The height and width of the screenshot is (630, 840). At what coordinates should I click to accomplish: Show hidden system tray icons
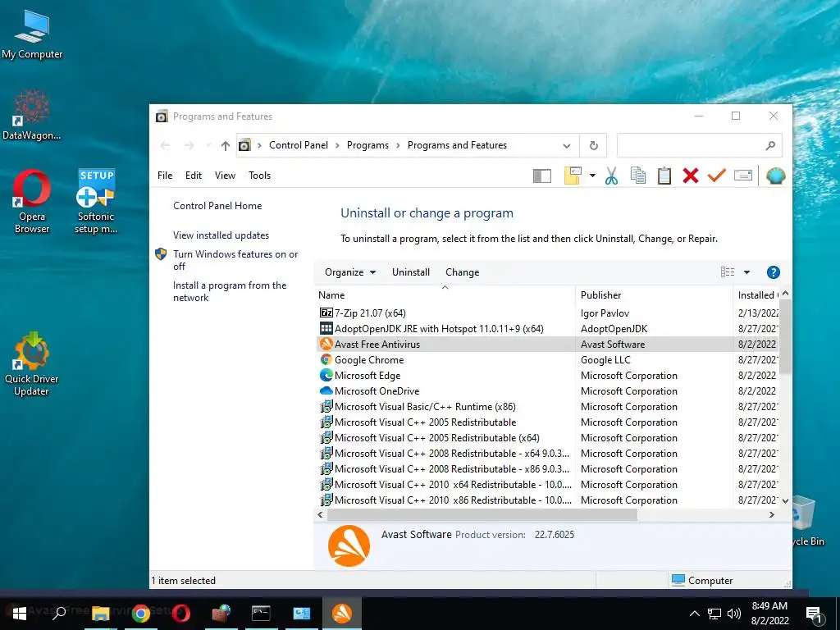click(x=694, y=614)
